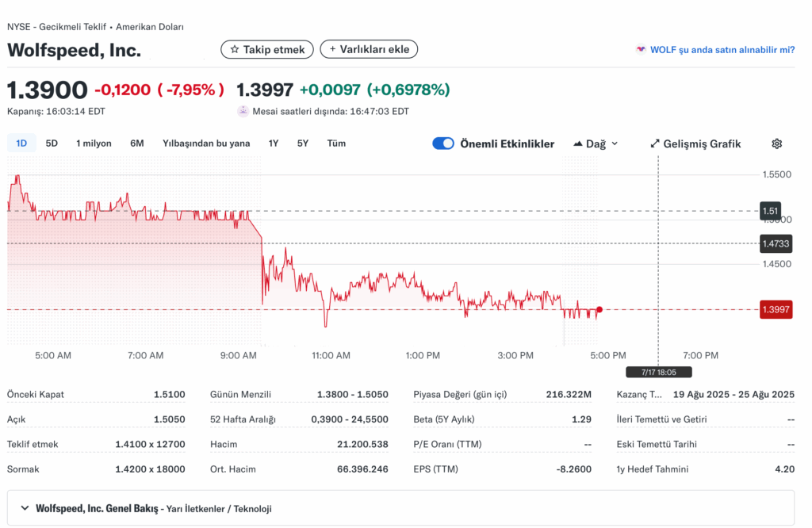Click the 1.51 previous close axis label

pos(770,211)
